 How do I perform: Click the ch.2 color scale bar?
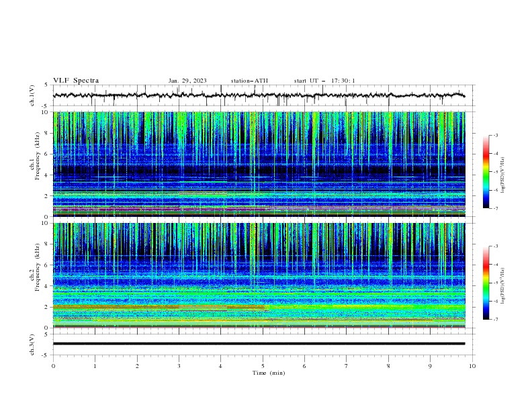(x=486, y=283)
